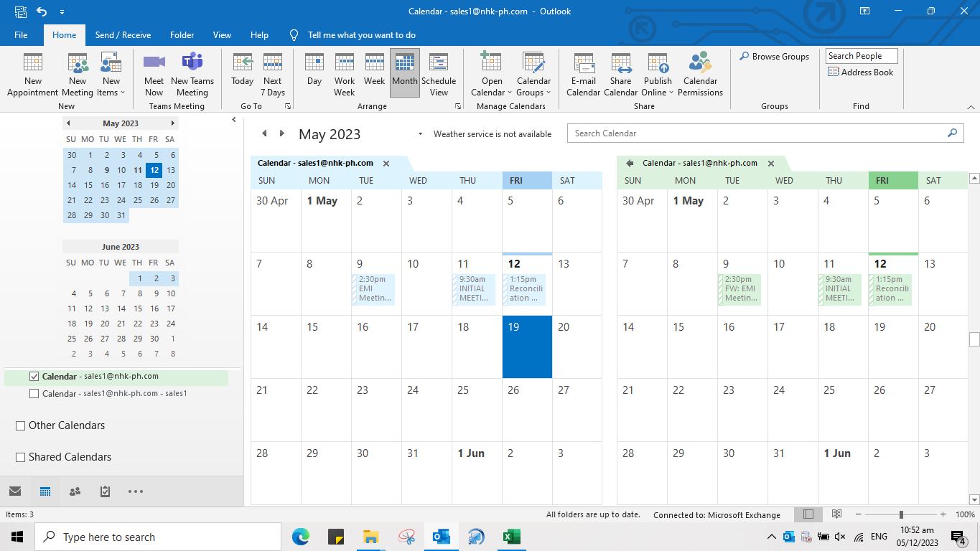This screenshot has height=551, width=980.
Task: Go forward one month in main calendar
Action: (281, 133)
